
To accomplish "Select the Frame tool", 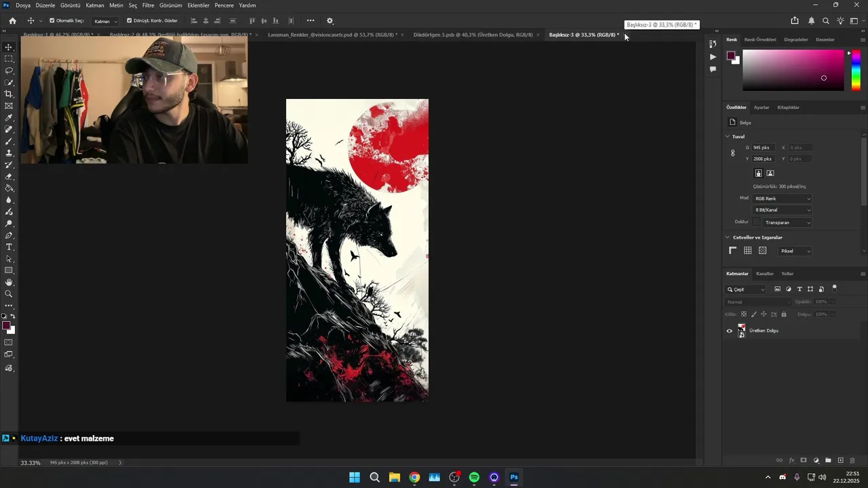I will [9, 106].
